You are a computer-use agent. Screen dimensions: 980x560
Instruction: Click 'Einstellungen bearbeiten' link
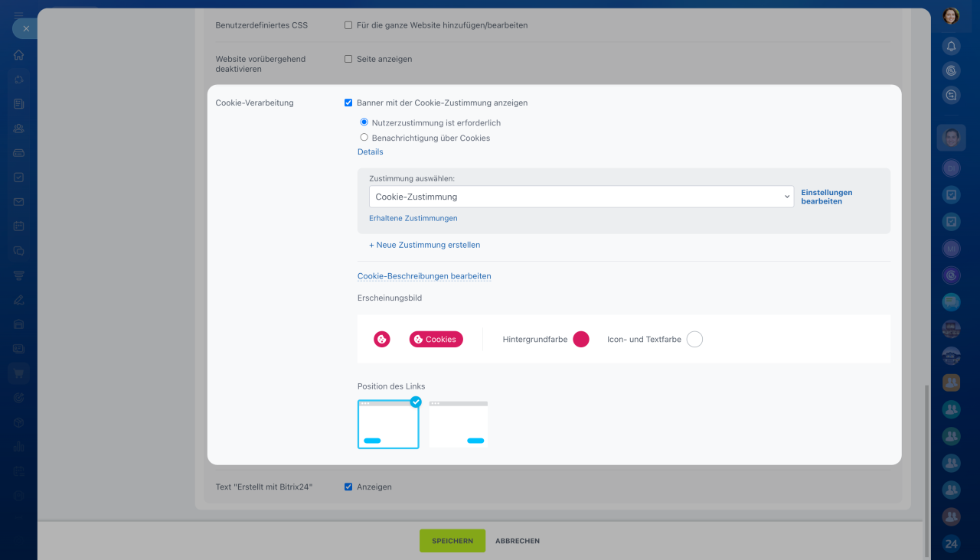pos(826,197)
